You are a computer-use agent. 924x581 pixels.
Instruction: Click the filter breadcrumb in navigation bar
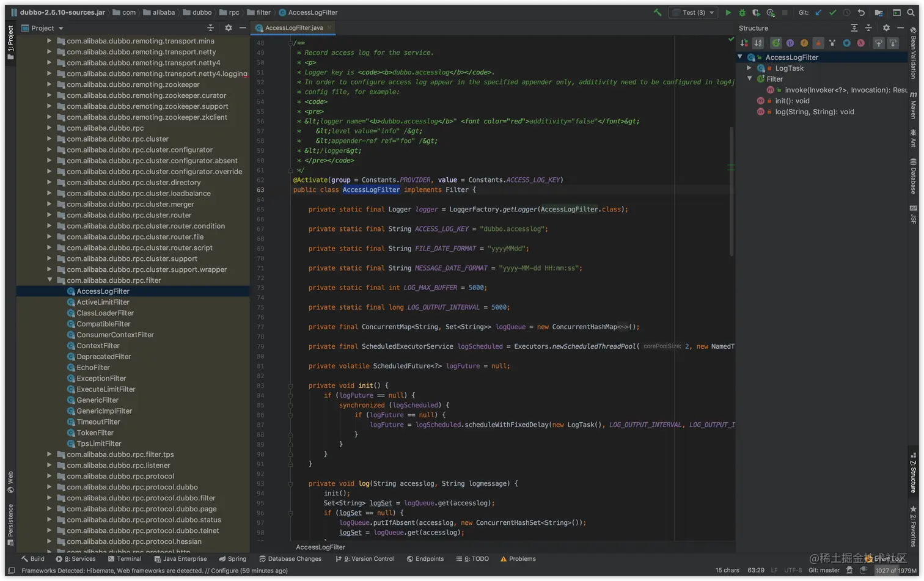click(258, 12)
